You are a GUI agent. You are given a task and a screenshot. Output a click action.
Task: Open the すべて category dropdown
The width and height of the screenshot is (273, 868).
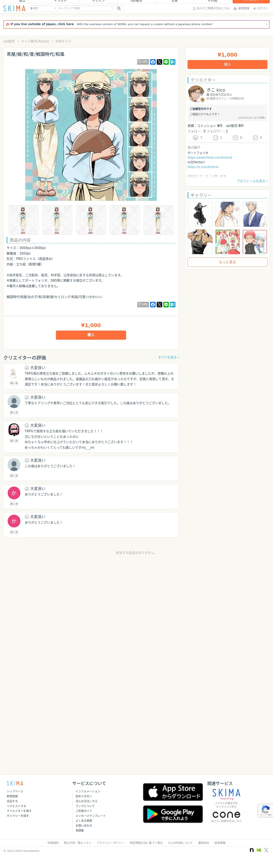click(43, 8)
